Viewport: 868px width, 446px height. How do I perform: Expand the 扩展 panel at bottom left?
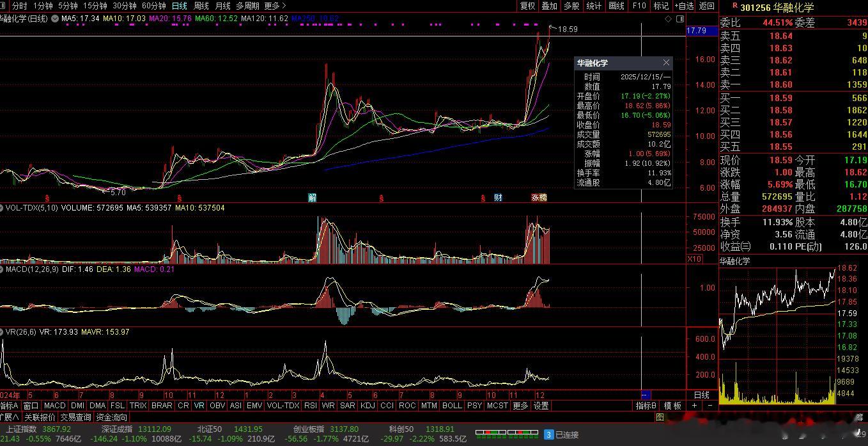pyautogui.click(x=10, y=417)
